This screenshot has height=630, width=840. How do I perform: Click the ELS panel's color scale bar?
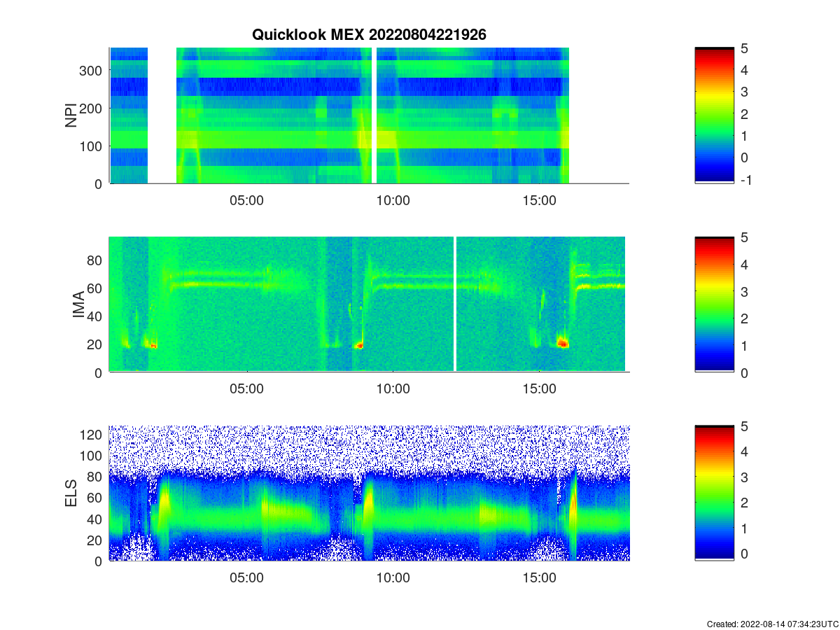click(x=714, y=493)
